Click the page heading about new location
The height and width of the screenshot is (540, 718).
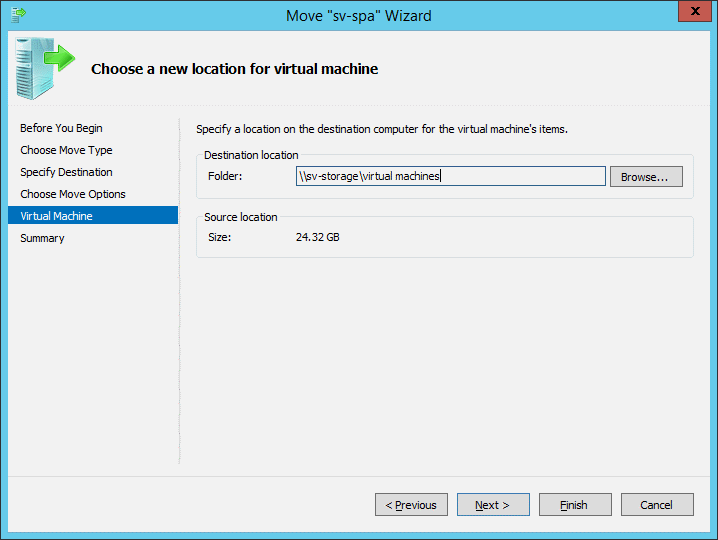click(234, 69)
